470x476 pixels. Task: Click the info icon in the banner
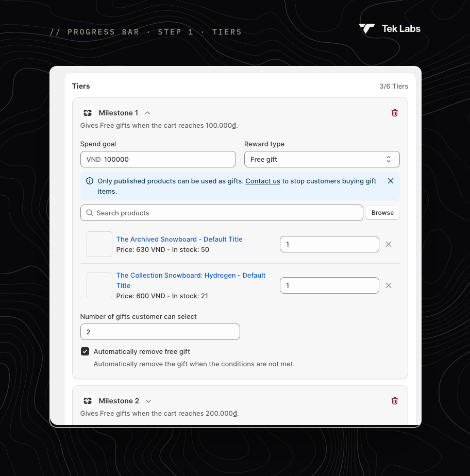pos(90,181)
